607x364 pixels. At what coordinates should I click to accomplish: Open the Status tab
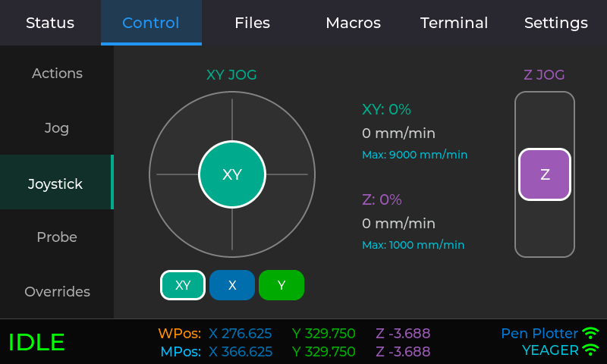50,23
